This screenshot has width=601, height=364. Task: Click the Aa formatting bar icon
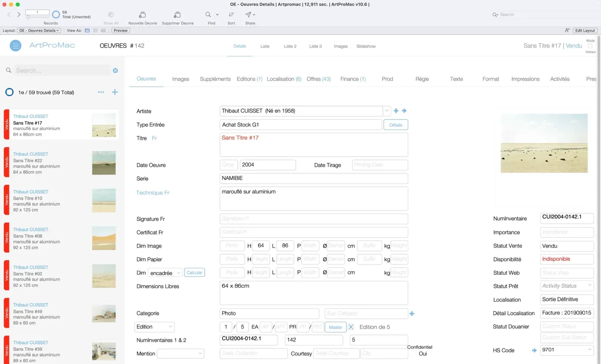567,30
